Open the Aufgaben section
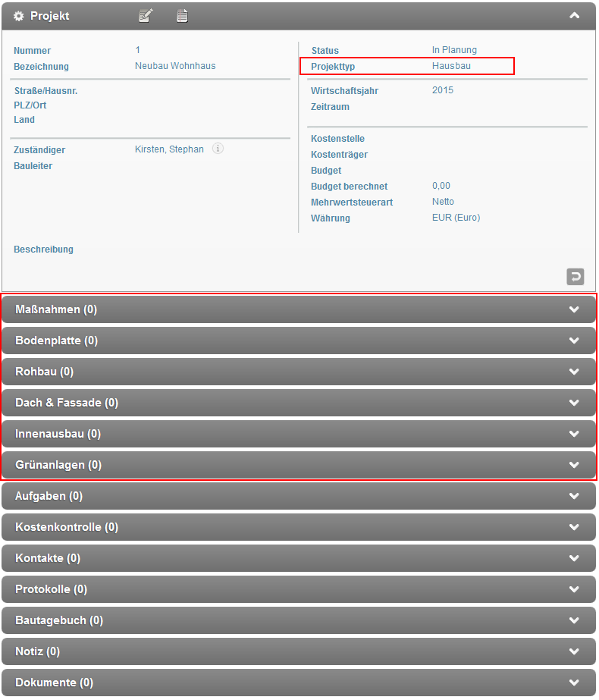The height and width of the screenshot is (700, 599). click(x=574, y=496)
